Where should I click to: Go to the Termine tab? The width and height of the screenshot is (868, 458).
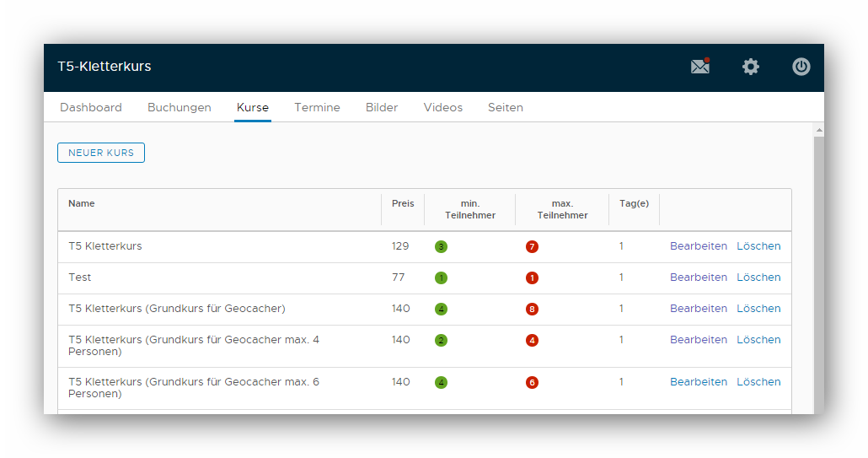click(x=317, y=107)
